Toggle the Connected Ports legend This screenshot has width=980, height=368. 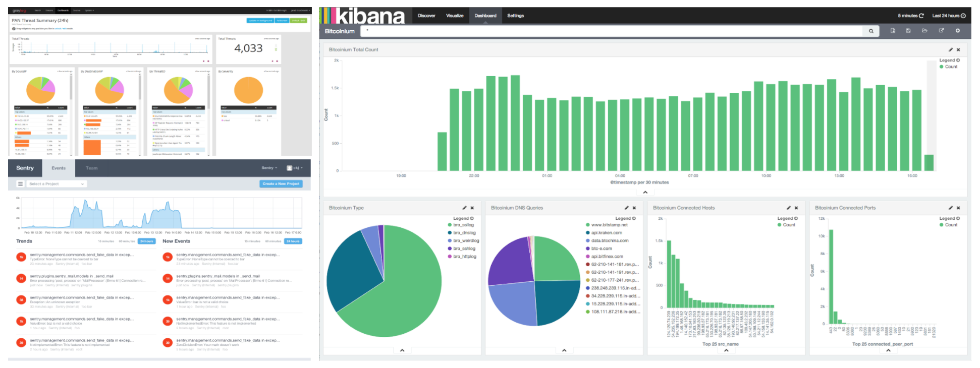[x=949, y=219]
